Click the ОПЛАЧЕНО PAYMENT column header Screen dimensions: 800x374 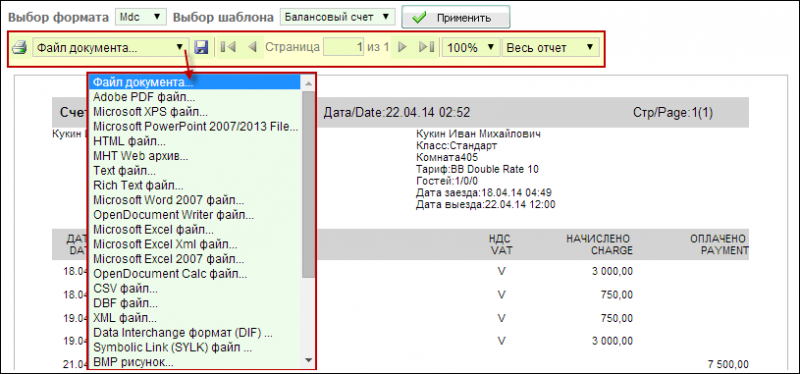pos(719,244)
